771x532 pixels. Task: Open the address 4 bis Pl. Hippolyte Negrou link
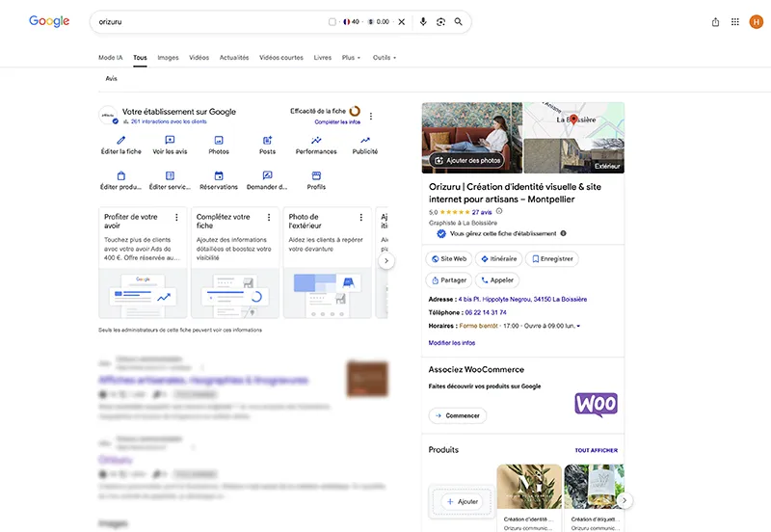pyautogui.click(x=522, y=299)
